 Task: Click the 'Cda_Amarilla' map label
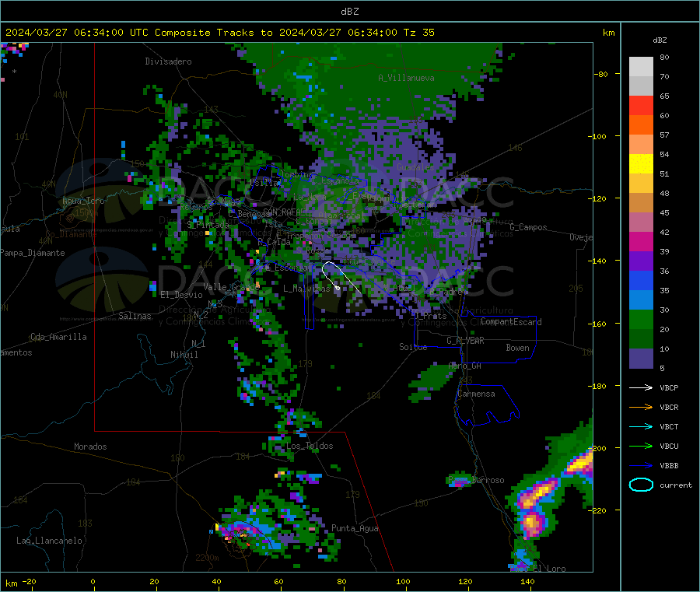pyautogui.click(x=58, y=337)
